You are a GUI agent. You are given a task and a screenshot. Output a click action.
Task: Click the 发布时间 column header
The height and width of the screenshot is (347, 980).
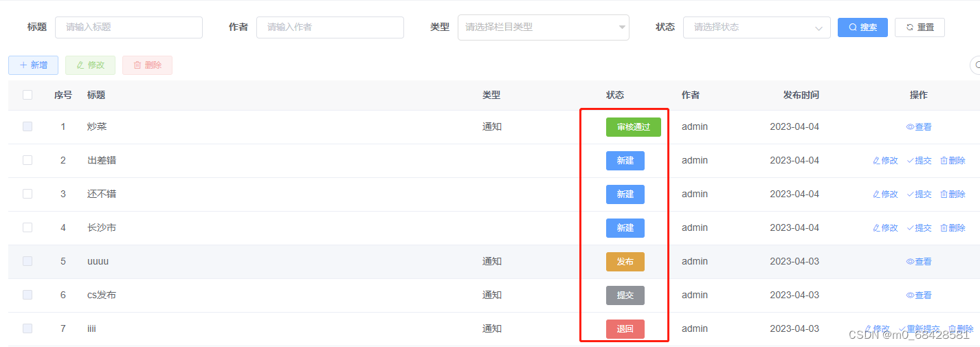point(801,95)
